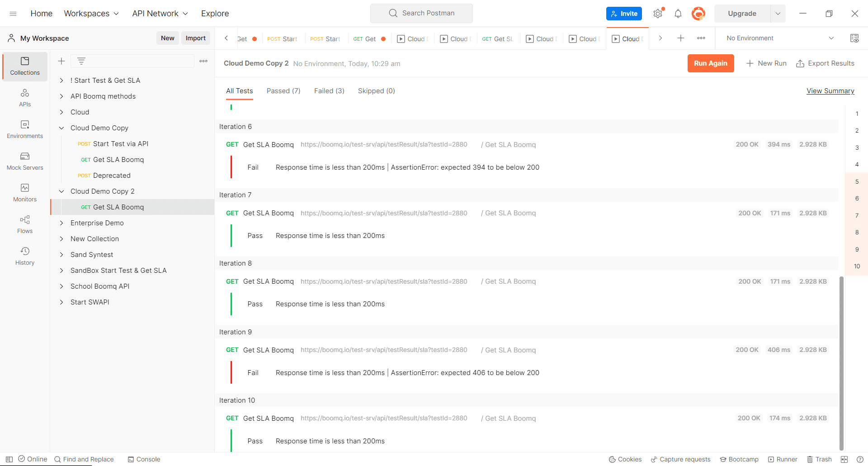Open the View Summary link

(x=830, y=91)
